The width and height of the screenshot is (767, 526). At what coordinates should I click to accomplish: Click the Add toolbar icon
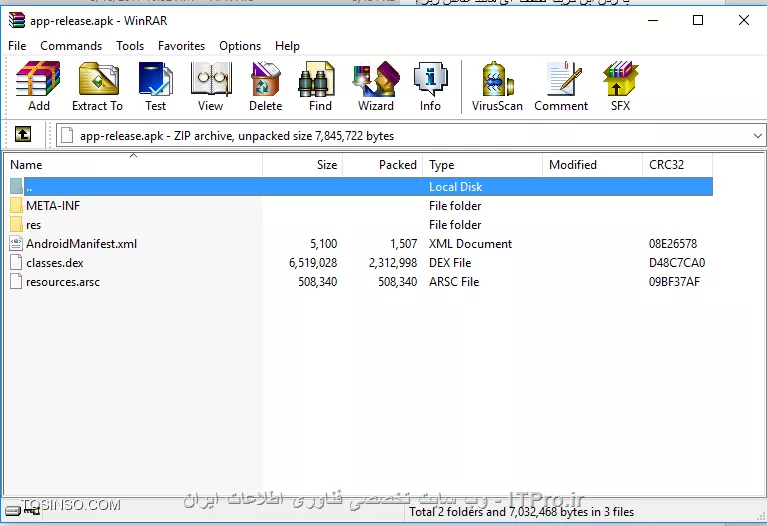pos(38,86)
